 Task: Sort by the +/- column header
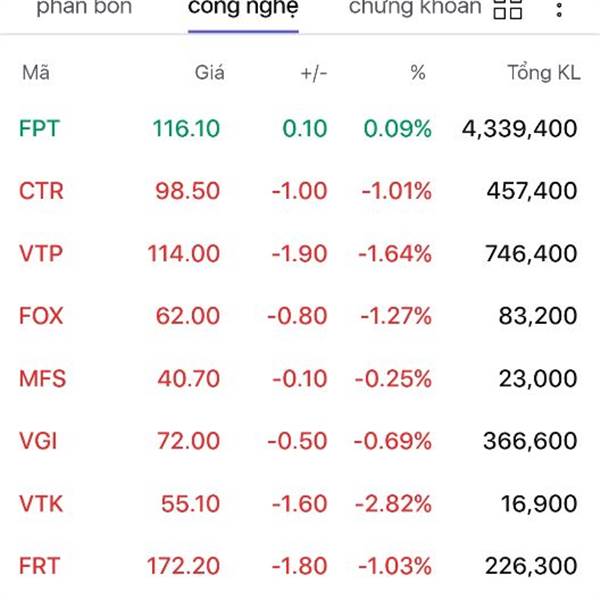pyautogui.click(x=314, y=73)
